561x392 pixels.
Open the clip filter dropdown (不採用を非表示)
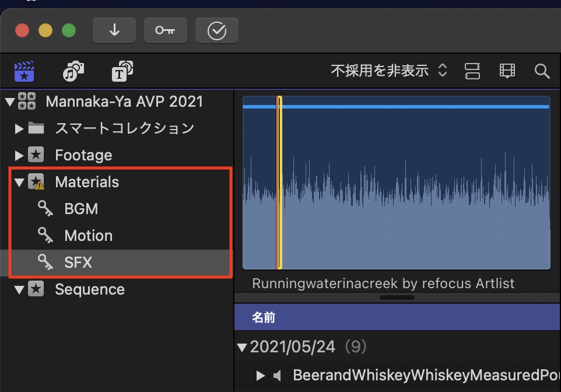(x=389, y=71)
